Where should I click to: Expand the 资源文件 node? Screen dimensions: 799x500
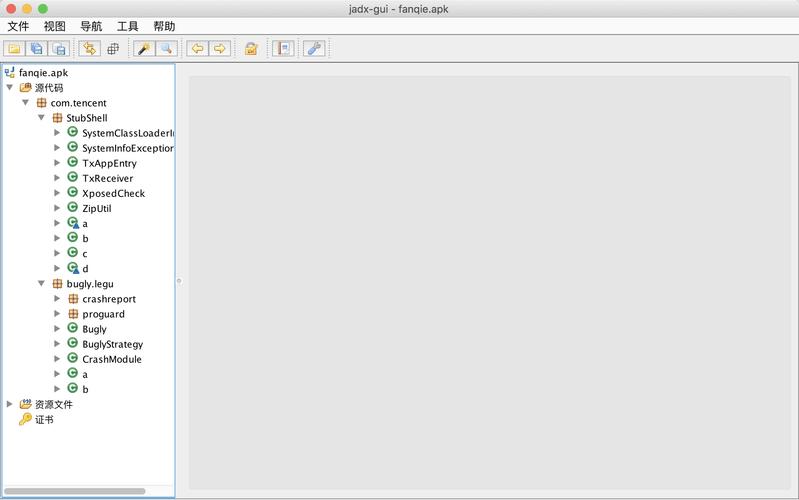9,404
